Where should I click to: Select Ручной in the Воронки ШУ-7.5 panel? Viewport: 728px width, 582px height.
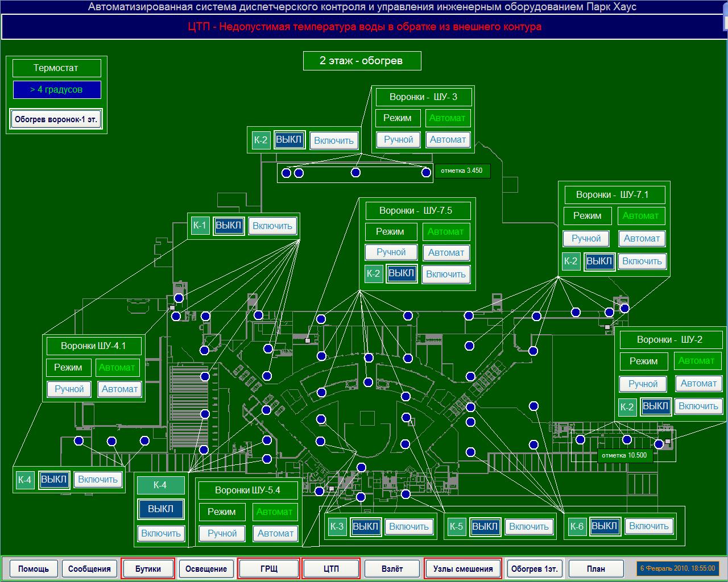click(x=391, y=252)
